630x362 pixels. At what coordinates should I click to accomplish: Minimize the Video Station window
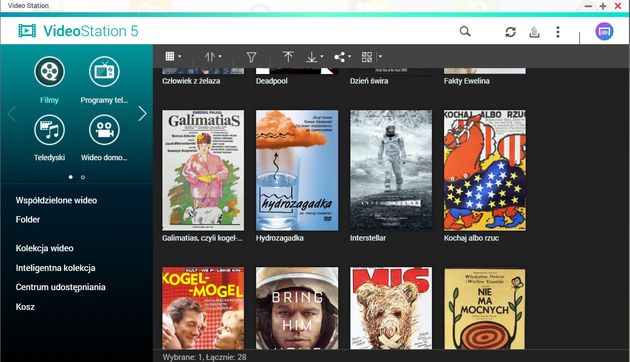588,6
